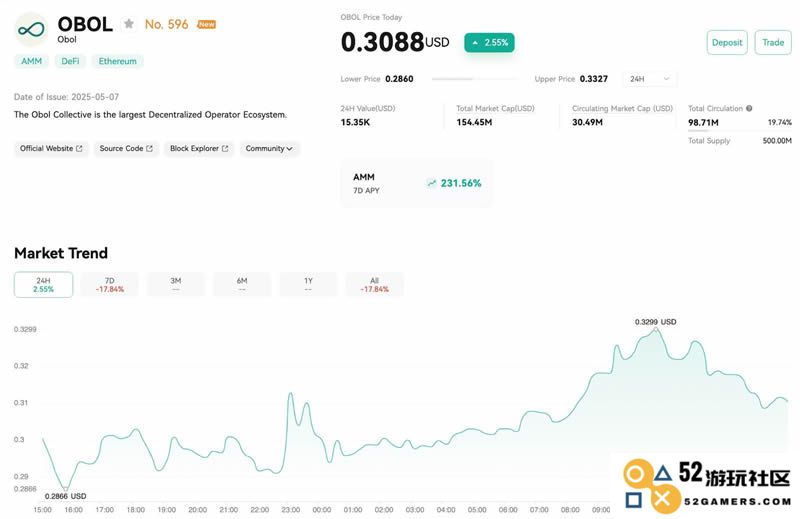Image resolution: width=800 pixels, height=519 pixels.
Task: Click the lower-upper price range bar
Action: (474, 79)
